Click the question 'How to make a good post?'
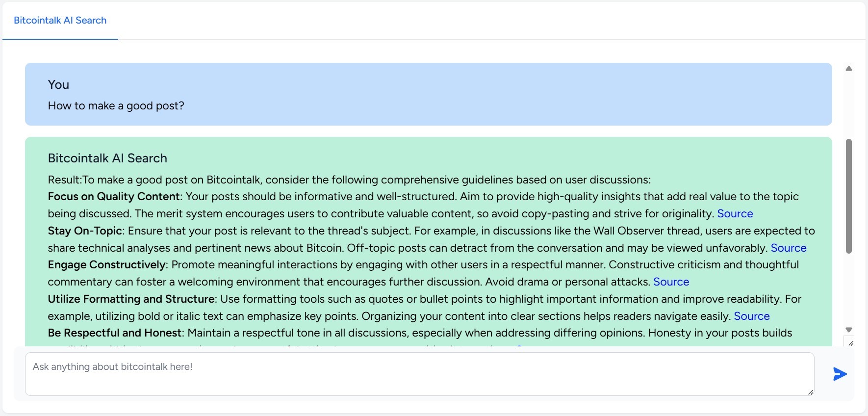This screenshot has width=868, height=416. 116,106
